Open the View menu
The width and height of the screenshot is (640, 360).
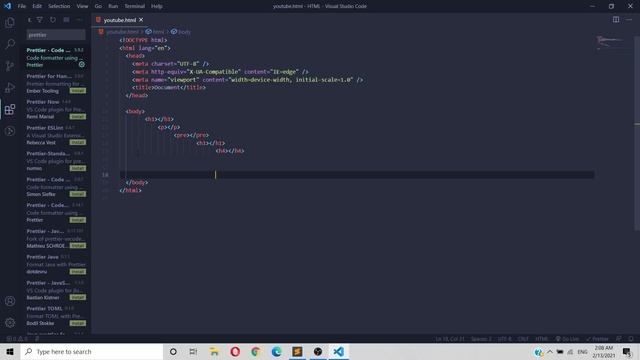point(82,6)
